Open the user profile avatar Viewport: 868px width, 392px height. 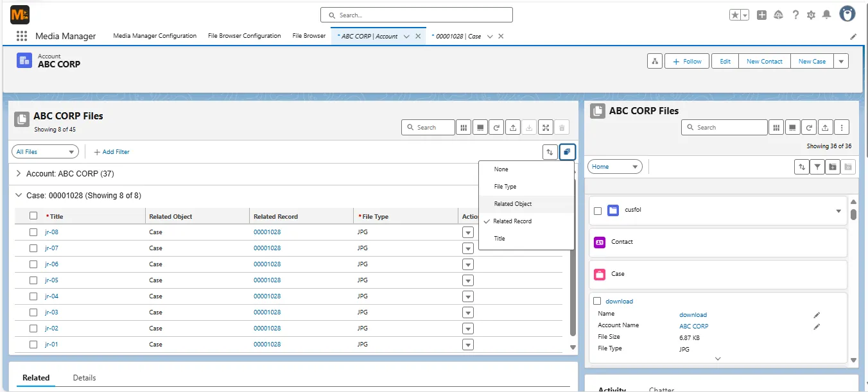[847, 14]
